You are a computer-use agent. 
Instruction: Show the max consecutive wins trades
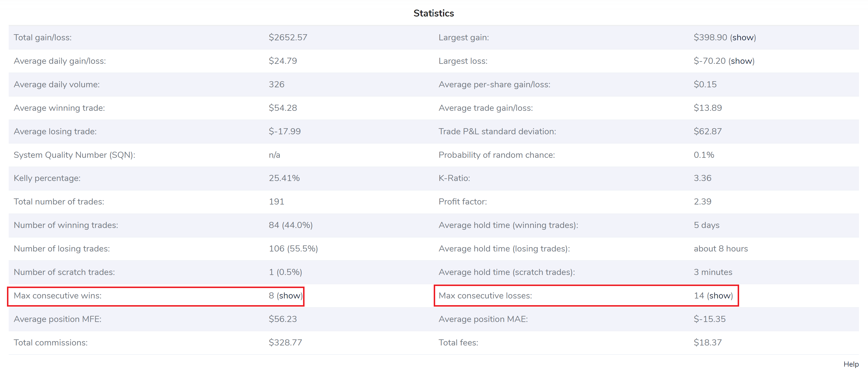(289, 296)
